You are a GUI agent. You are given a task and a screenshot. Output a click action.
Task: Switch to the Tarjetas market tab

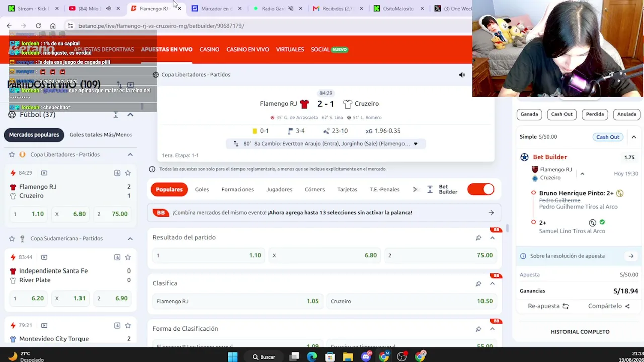[x=347, y=190]
